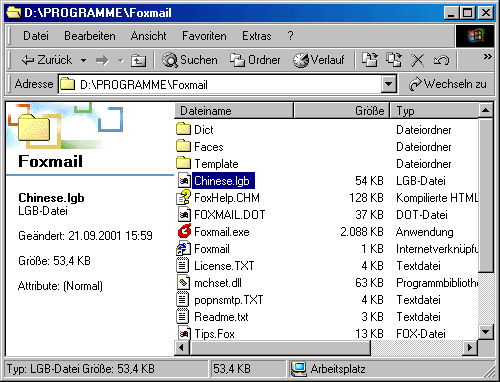Open the address bar dropdown list
This screenshot has width=500, height=382.
click(x=388, y=84)
